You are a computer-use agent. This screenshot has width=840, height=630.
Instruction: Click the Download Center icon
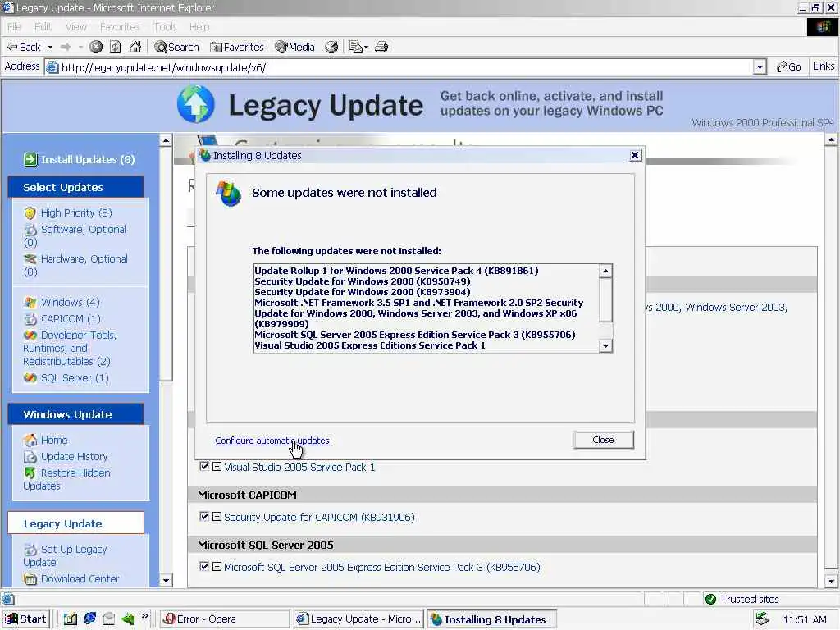pyautogui.click(x=30, y=579)
